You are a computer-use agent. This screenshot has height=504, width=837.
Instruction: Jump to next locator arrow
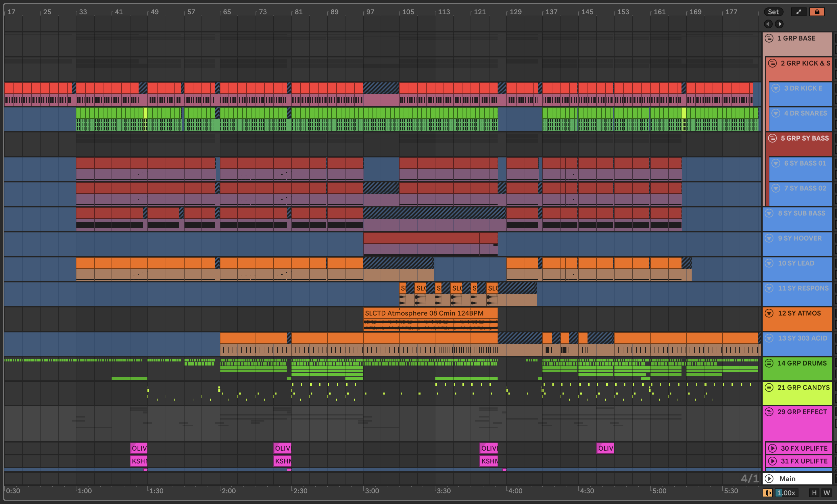[779, 24]
